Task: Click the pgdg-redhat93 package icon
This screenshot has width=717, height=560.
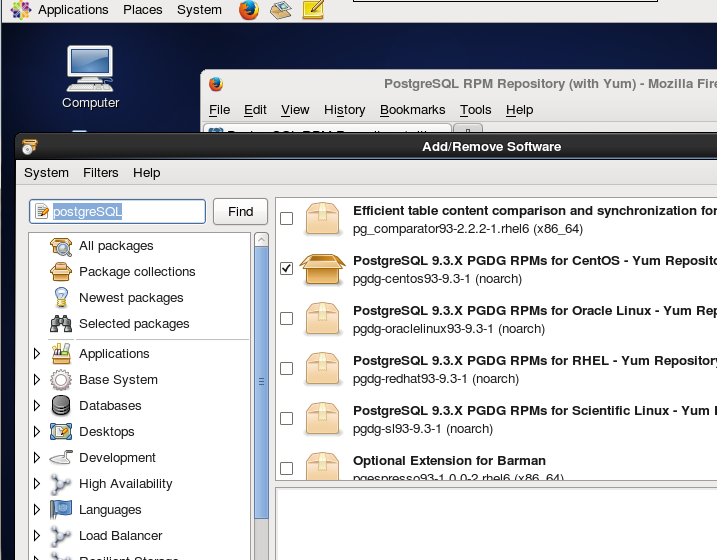Action: tap(322, 369)
